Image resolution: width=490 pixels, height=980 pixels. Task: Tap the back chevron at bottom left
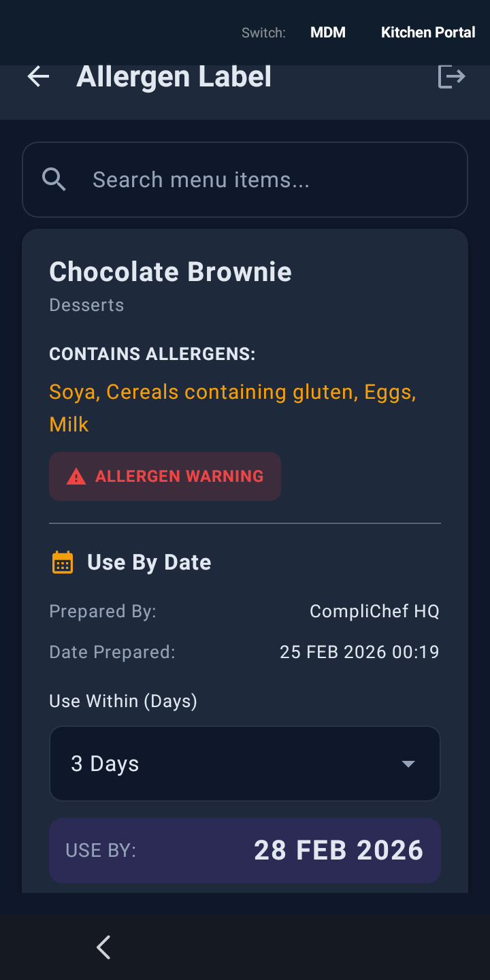pos(103,947)
